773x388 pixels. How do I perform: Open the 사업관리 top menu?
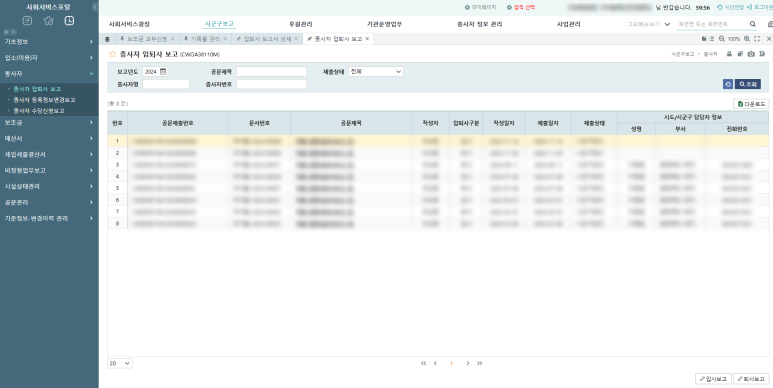pos(568,24)
